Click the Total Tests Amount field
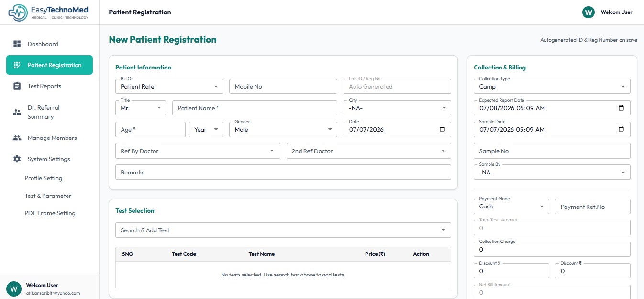The image size is (644, 299). pyautogui.click(x=552, y=228)
